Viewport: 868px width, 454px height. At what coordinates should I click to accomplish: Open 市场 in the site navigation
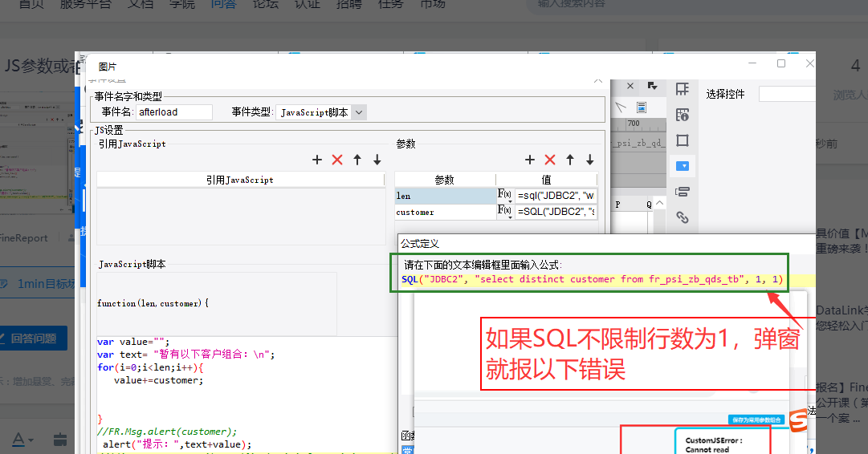[433, 5]
